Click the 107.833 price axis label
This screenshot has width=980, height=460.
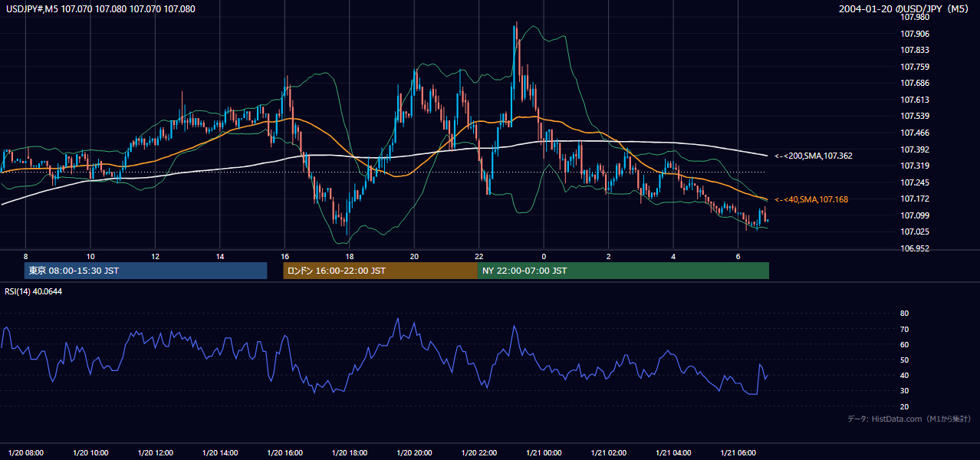pos(914,50)
